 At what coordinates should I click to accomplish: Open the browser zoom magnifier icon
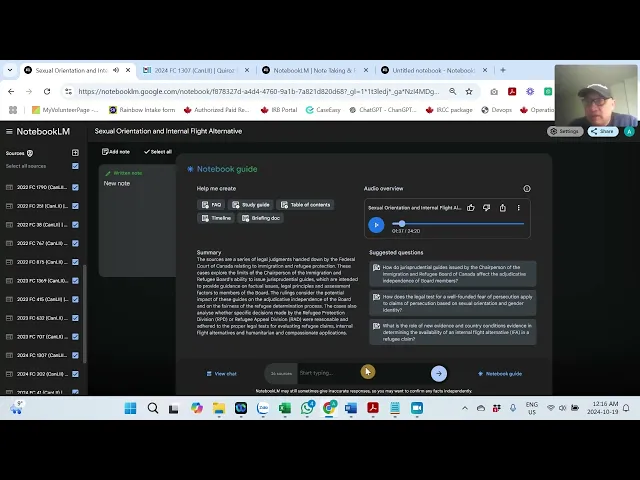coord(453,91)
